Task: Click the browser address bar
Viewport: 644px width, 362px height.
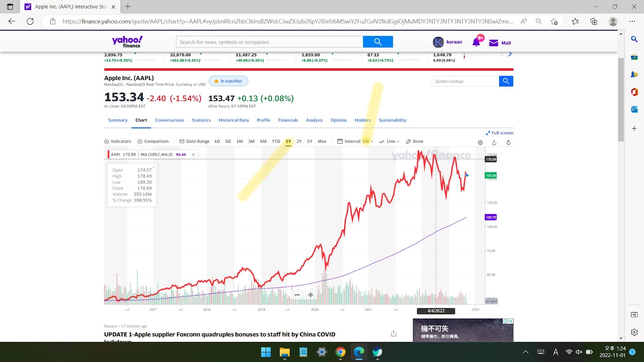Action: [287, 21]
